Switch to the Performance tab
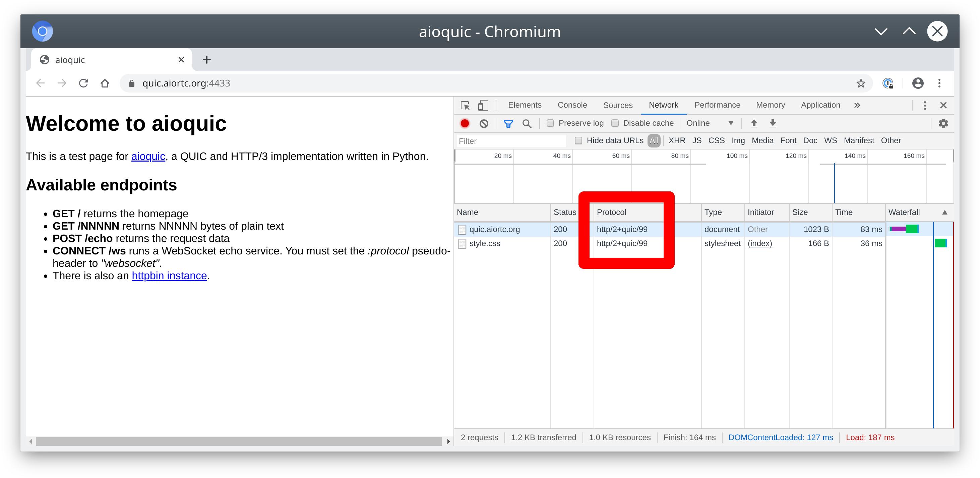 pos(717,105)
